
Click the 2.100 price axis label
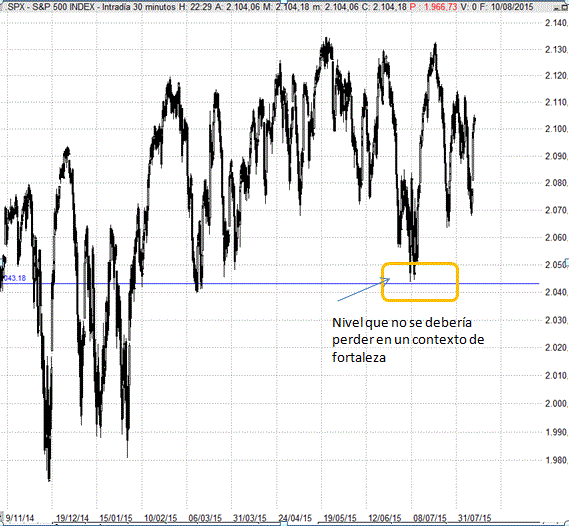click(x=556, y=129)
